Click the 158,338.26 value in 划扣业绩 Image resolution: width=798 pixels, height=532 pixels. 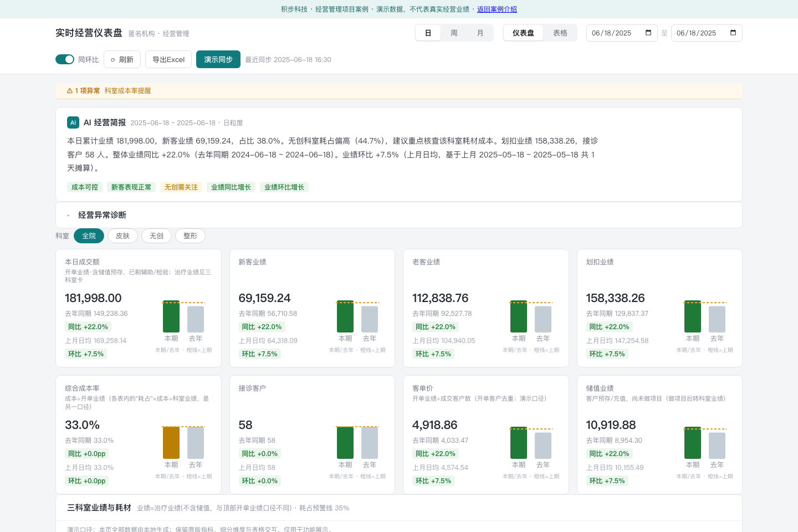[x=615, y=298]
